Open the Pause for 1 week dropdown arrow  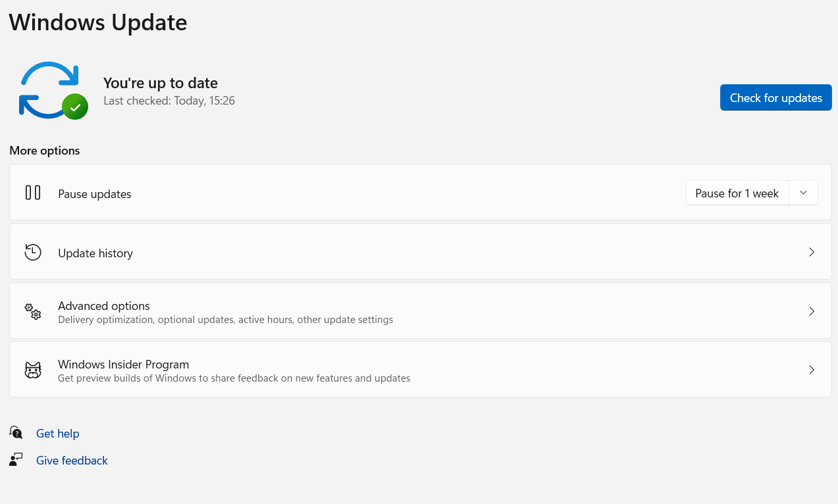(x=803, y=193)
